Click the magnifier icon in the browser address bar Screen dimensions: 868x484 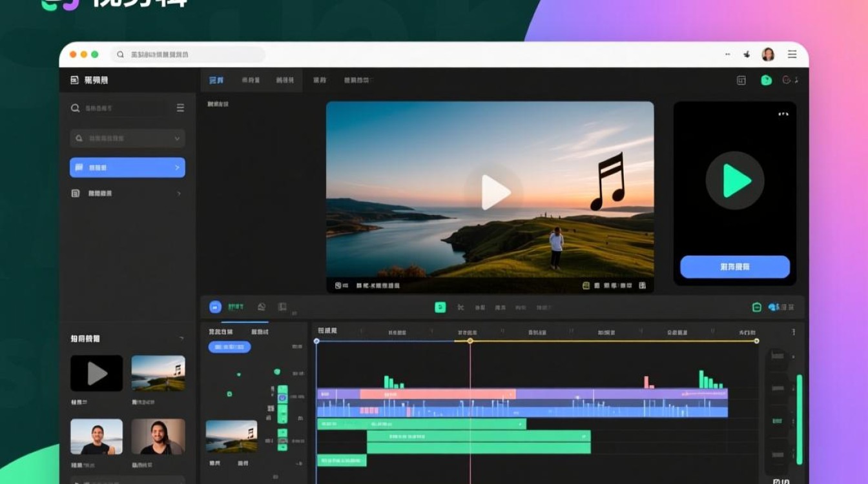point(120,55)
